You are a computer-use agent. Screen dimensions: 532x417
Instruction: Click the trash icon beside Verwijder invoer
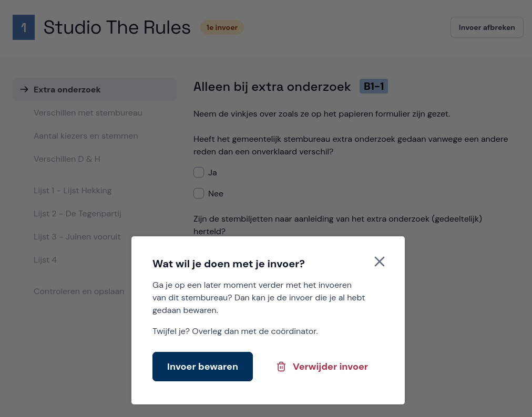pos(281,367)
